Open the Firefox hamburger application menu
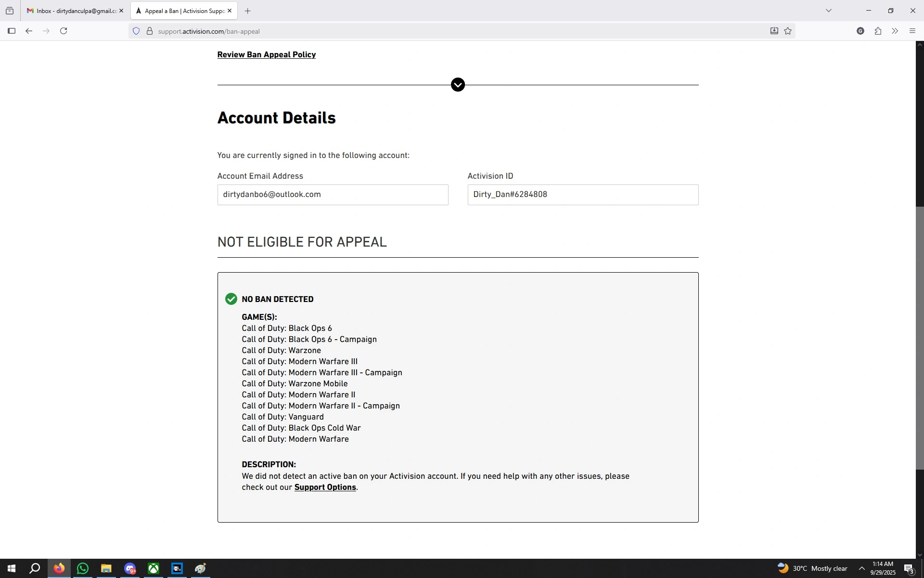 [912, 31]
